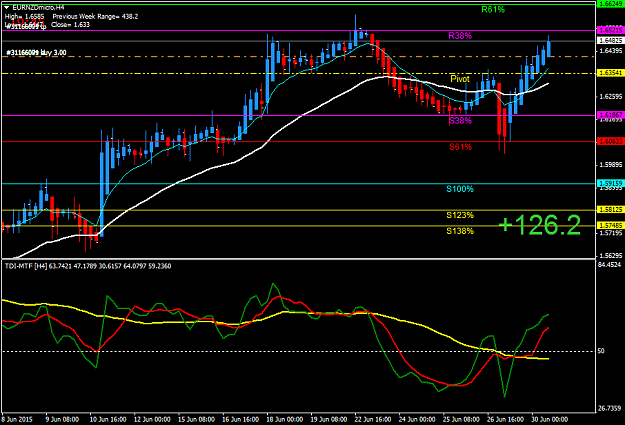Viewport: 625px width, 425px height.
Task: Click the S123% level label
Action: pos(460,215)
